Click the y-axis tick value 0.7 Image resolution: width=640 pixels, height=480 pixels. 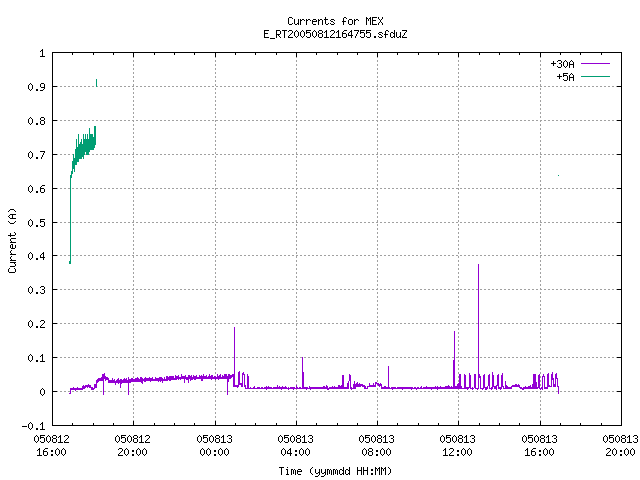click(36, 155)
